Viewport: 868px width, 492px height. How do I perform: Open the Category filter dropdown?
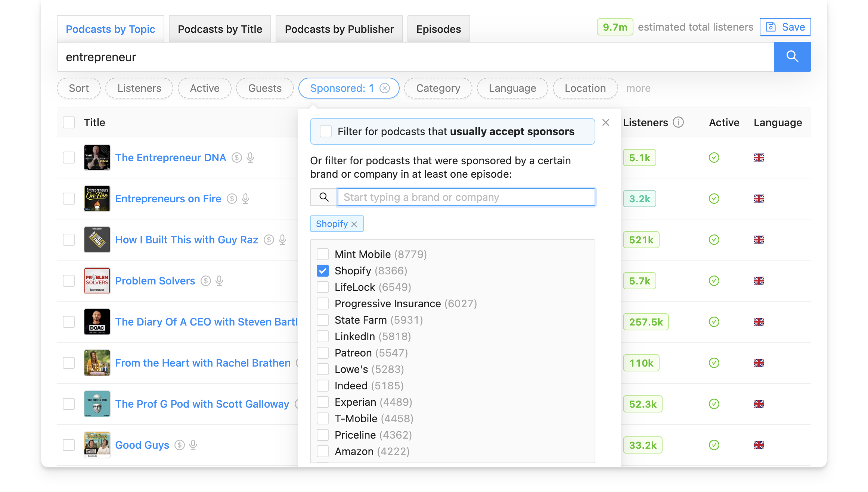438,88
